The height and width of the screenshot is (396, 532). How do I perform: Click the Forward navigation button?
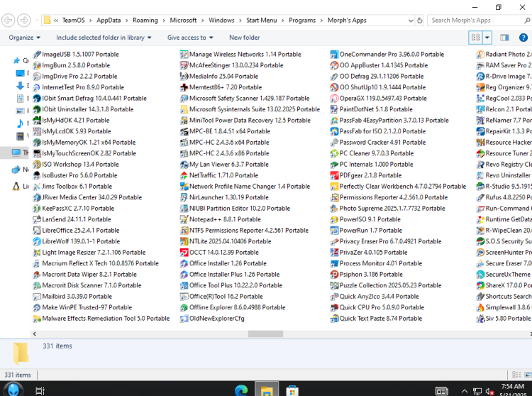point(23,21)
